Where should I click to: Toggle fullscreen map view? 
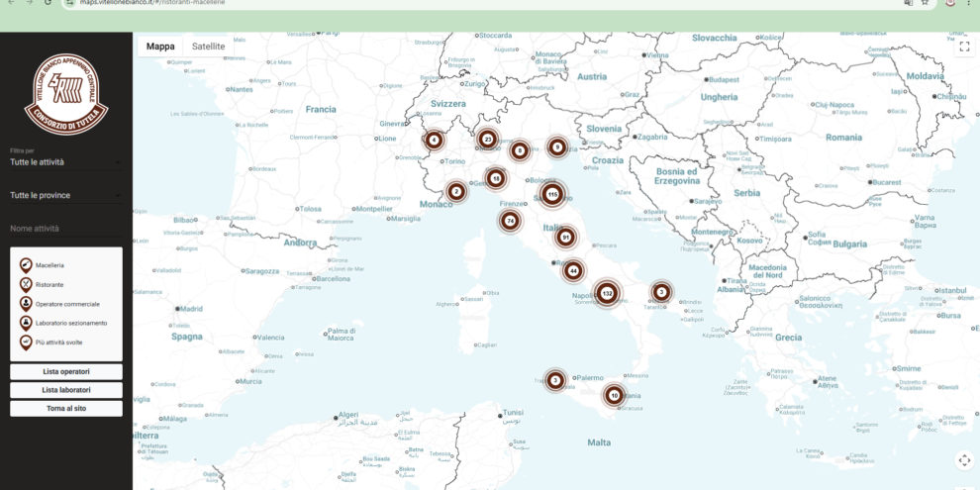pos(964,47)
